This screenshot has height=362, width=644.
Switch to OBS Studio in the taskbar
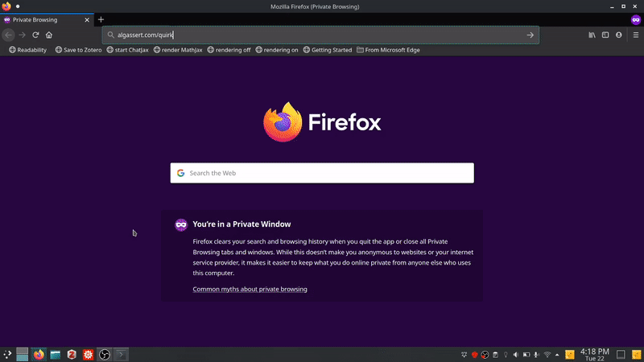point(105,355)
